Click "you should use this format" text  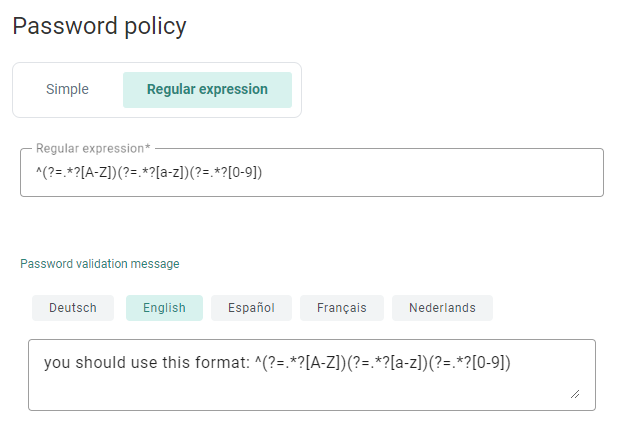(x=140, y=362)
